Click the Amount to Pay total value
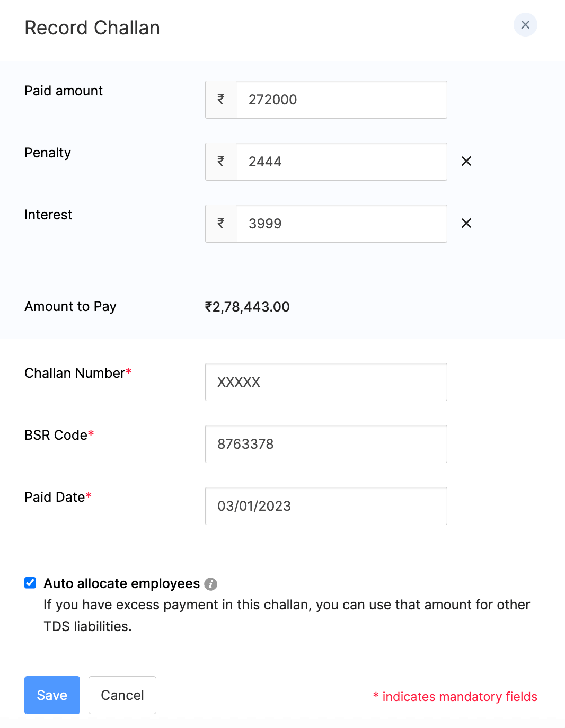The image size is (565, 728). [x=248, y=307]
